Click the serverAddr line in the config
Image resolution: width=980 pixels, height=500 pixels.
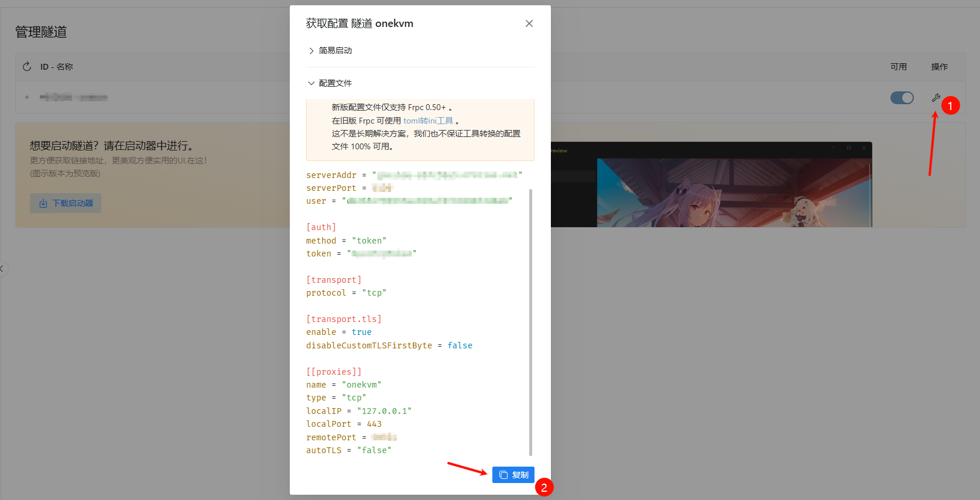point(413,175)
